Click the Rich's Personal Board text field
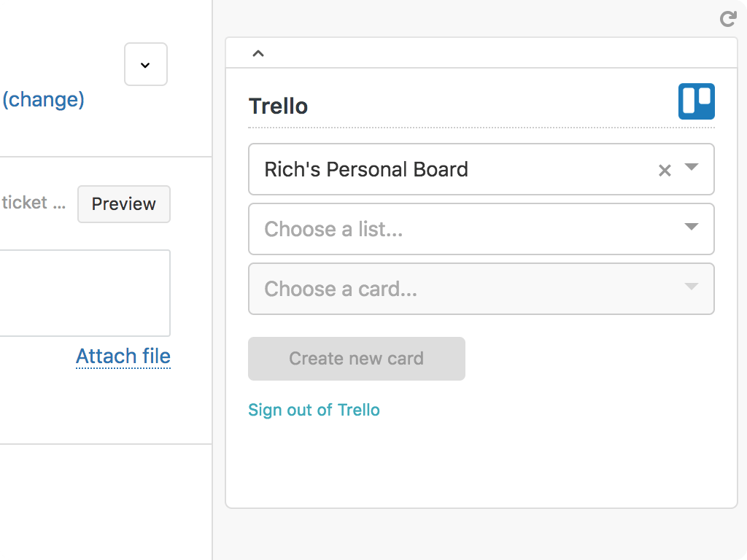Screen dimensions: 747x560 point(481,169)
